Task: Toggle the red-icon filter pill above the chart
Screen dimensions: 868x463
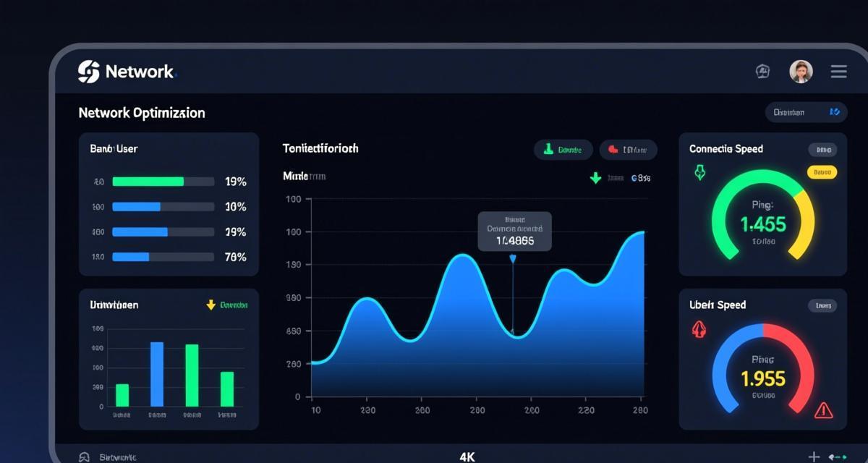Action: 628,150
